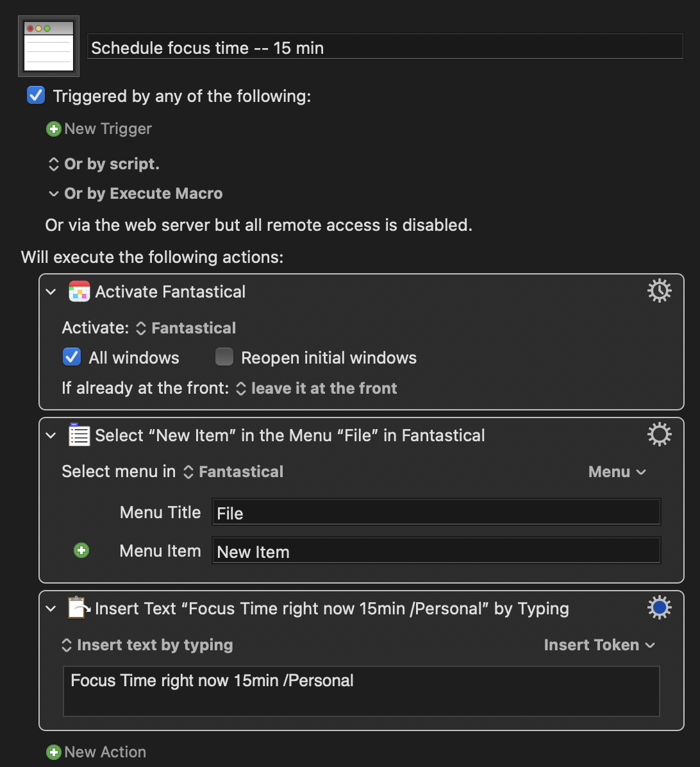Click the green New Trigger plus icon
Viewport: 700px width, 767px height.
(x=54, y=129)
